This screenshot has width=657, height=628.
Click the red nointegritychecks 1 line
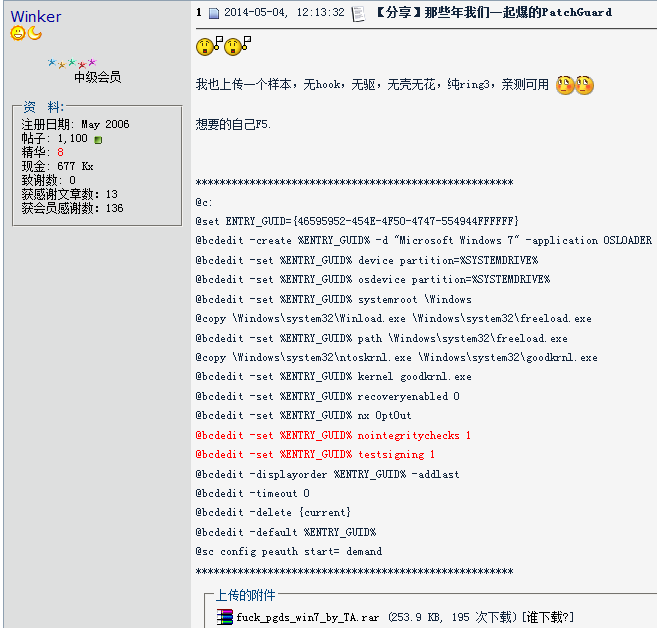click(333, 435)
